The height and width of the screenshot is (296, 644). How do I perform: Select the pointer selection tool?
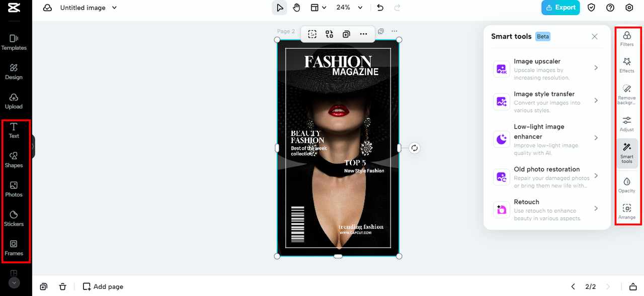pos(280,8)
